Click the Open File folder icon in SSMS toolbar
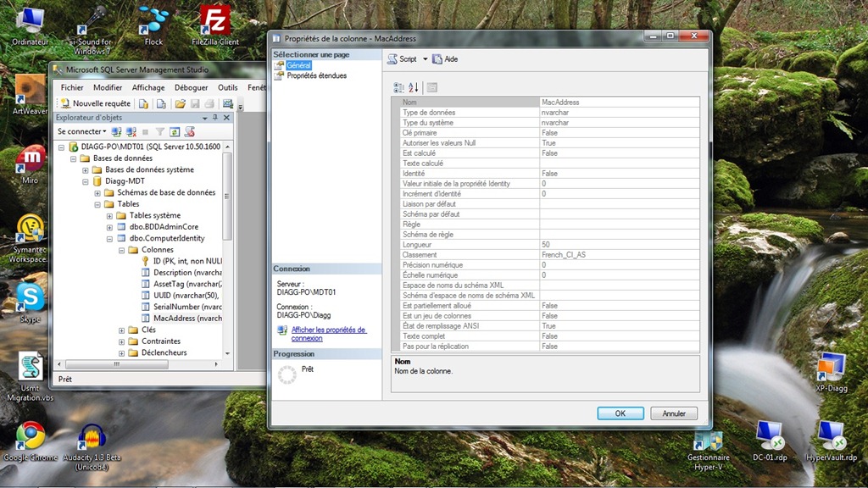 (180, 103)
